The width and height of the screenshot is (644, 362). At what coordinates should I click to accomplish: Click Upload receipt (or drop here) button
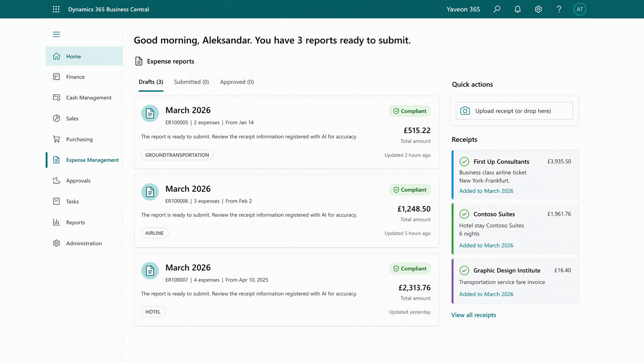pyautogui.click(x=514, y=111)
